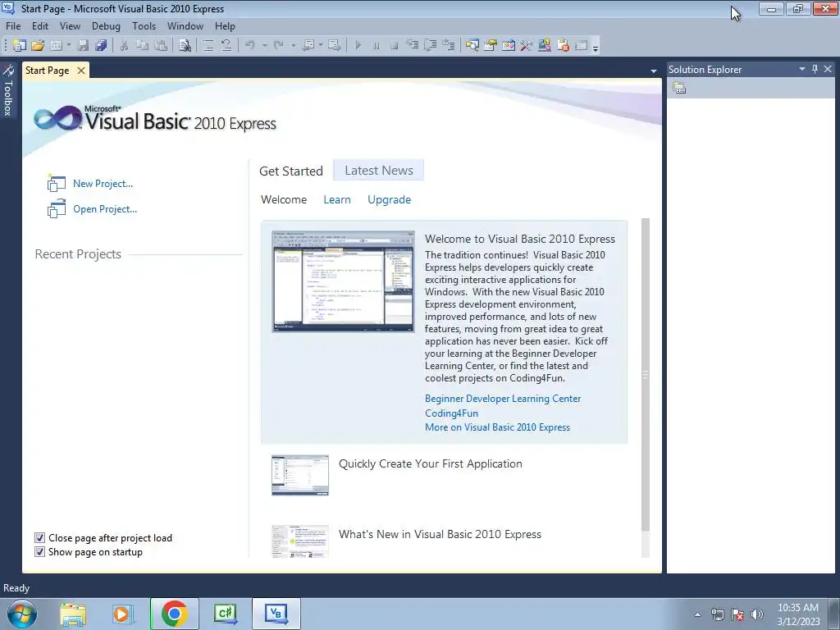Click the Open Project... link

[105, 209]
